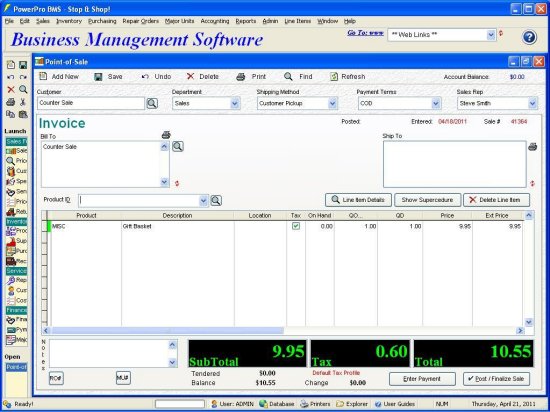
Task: Click the magnifier icon in left sidebar toolbar
Action: [23, 89]
